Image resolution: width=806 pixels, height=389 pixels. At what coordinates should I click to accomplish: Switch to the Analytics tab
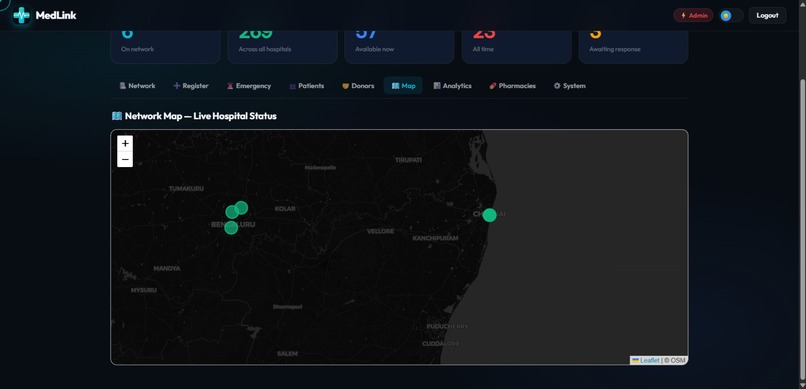pos(452,86)
